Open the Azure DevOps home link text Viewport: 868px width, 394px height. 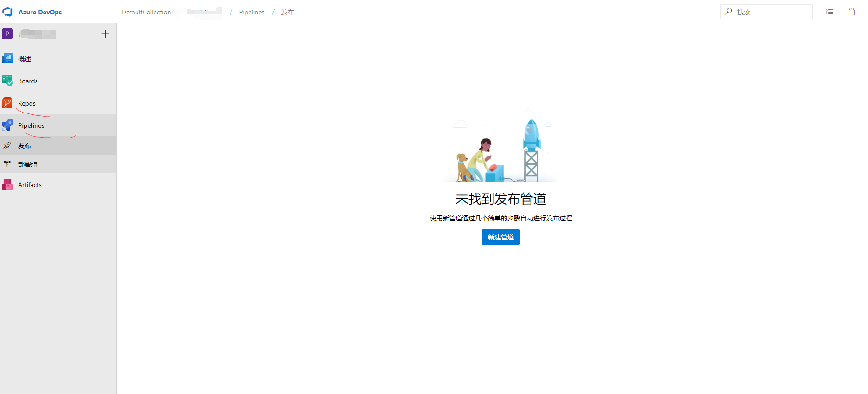40,12
